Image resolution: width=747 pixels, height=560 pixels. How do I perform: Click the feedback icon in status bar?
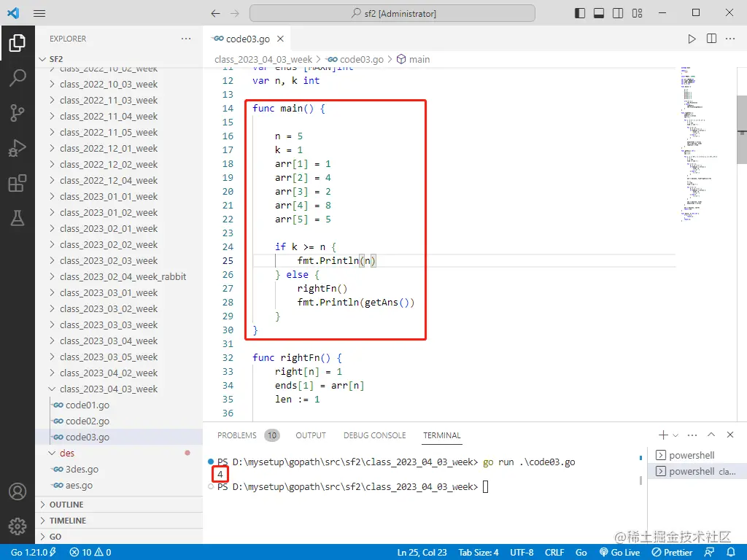coord(709,553)
